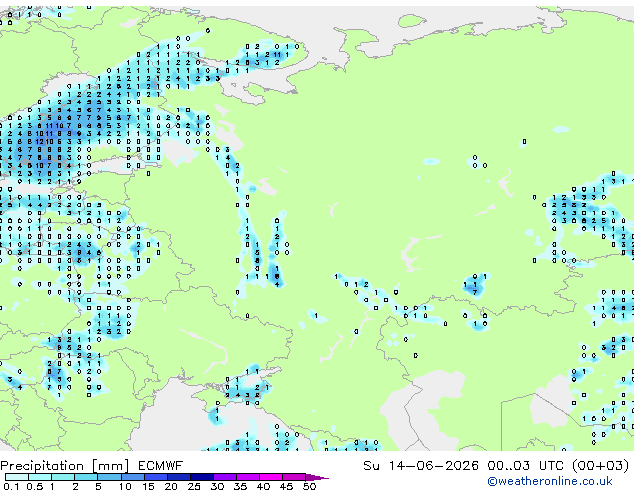Pick the 10–15 mm legend color swatch
Screen dimensions: 634x490
tap(132, 477)
